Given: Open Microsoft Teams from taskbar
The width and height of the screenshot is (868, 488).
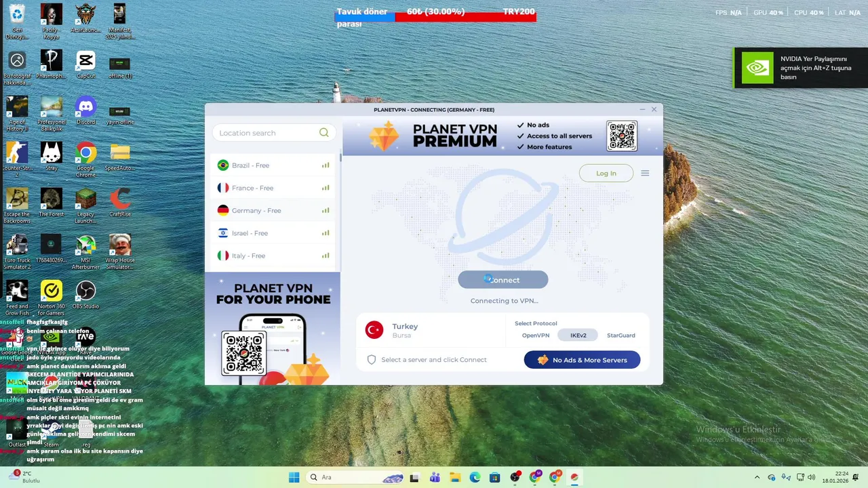Looking at the screenshot, I should point(435,477).
